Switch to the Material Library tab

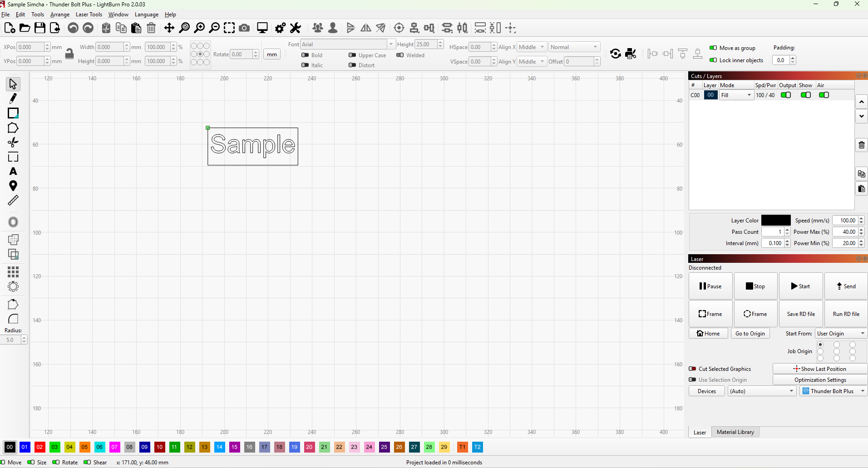tap(735, 432)
